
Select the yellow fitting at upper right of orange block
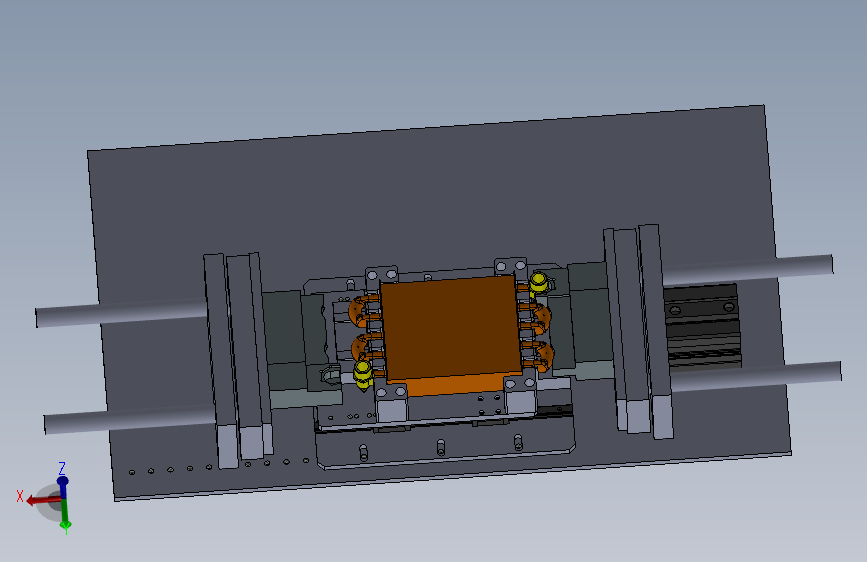pyautogui.click(x=539, y=283)
